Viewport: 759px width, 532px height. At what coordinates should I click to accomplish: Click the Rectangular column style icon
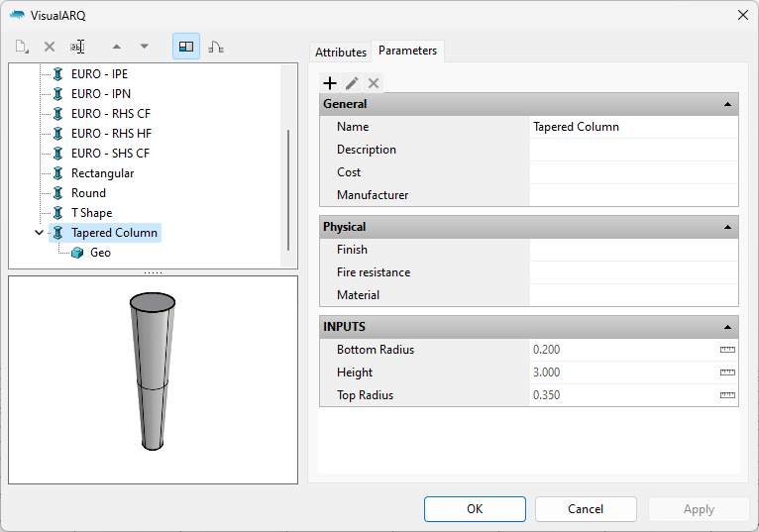tap(58, 173)
